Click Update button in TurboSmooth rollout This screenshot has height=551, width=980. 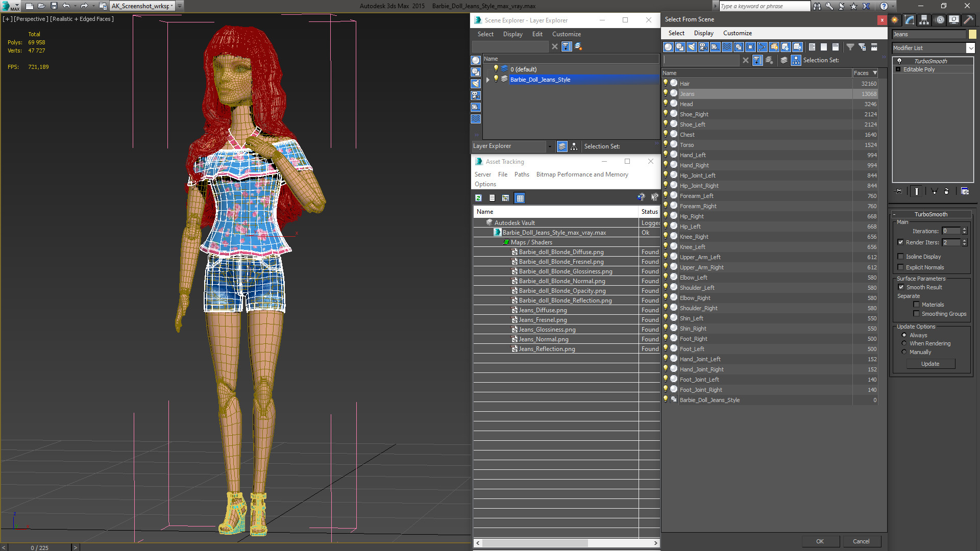[x=930, y=364]
